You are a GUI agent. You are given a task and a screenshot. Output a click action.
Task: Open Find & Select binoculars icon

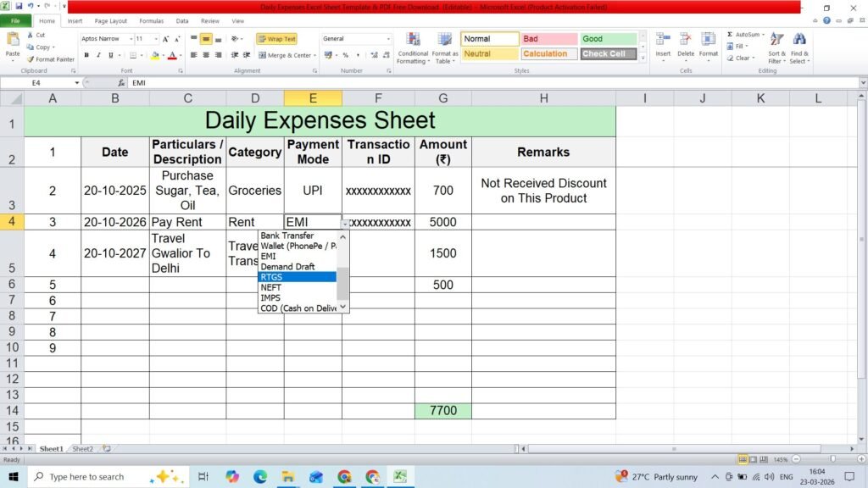pyautogui.click(x=799, y=40)
